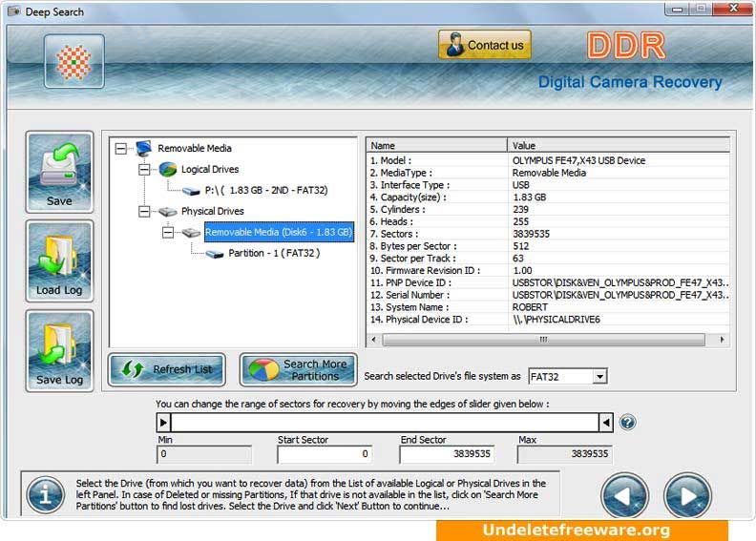Minimize the Deep Search window
The width and height of the screenshot is (756, 541).
point(678,10)
